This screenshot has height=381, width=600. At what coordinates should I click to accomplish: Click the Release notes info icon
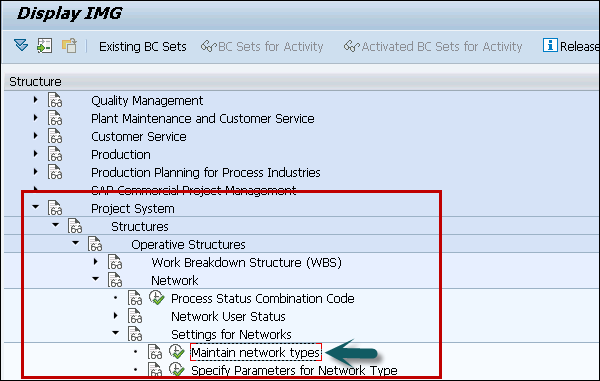[550, 46]
